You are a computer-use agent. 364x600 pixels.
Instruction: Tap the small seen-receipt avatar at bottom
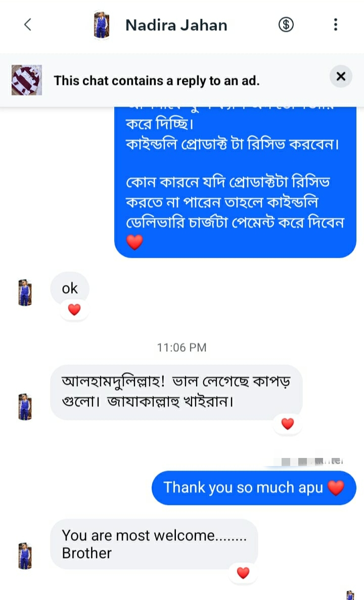(350, 595)
